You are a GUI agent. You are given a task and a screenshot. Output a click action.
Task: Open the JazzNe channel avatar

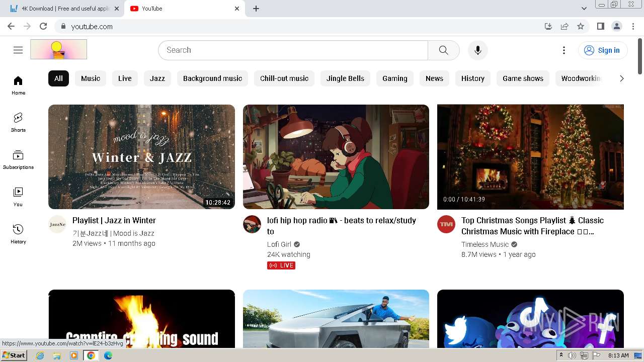click(x=57, y=224)
